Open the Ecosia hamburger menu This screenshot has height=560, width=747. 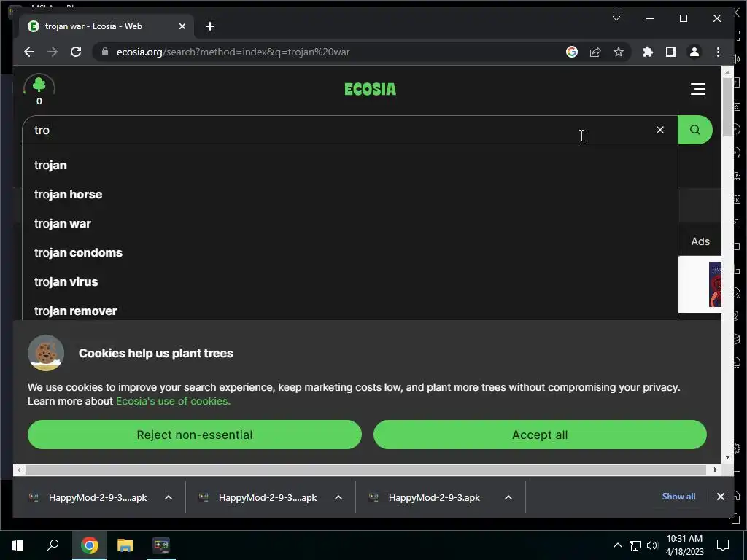point(698,89)
